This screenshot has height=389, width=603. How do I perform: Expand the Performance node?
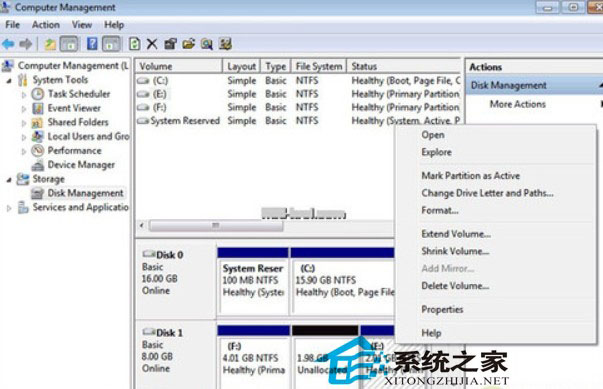click(24, 151)
